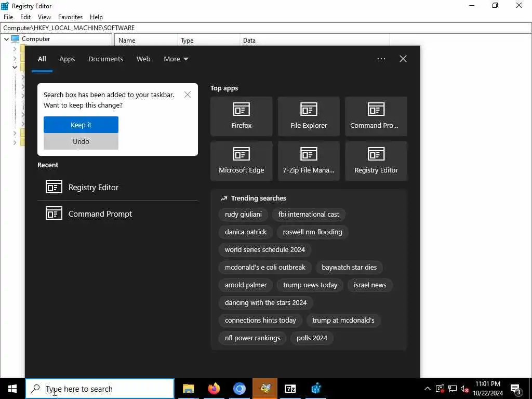The height and width of the screenshot is (399, 532).
Task: Open the Help menu in Registry Editor
Action: point(96,17)
